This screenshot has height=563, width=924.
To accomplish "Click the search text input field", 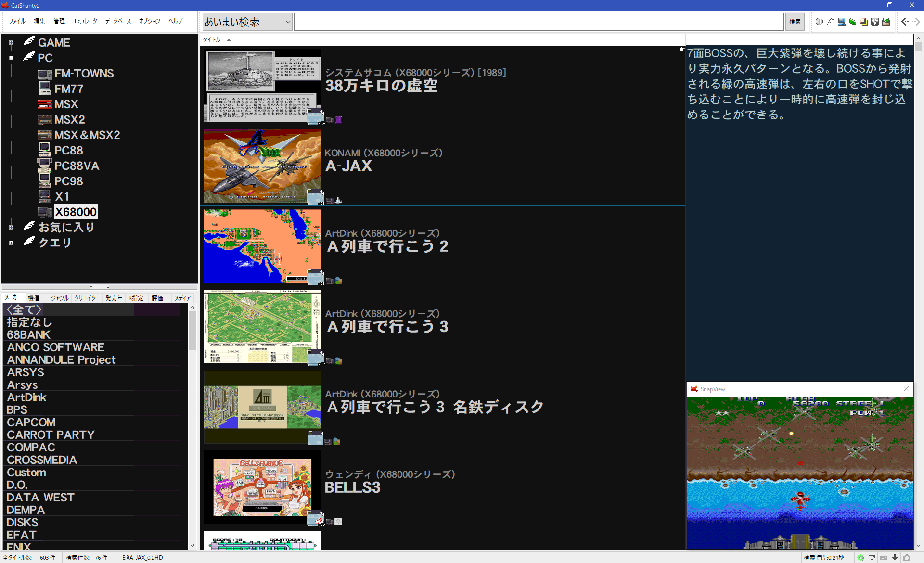I will [539, 22].
